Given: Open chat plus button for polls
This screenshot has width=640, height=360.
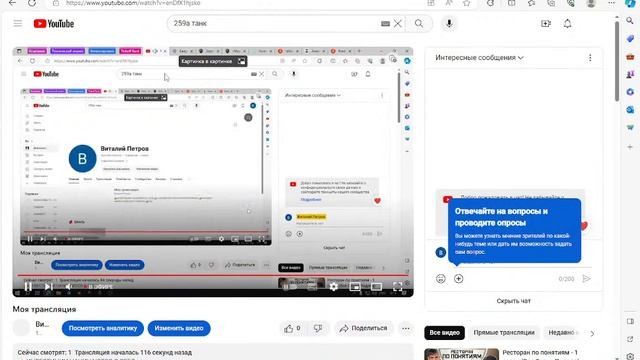Looking at the screenshot, I should point(458,279).
